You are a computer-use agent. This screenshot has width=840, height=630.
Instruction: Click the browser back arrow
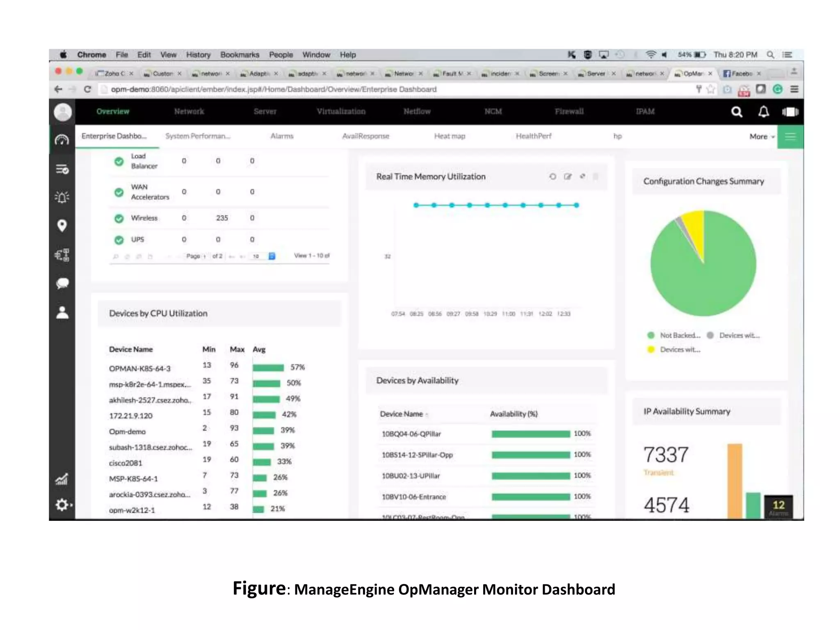point(59,89)
